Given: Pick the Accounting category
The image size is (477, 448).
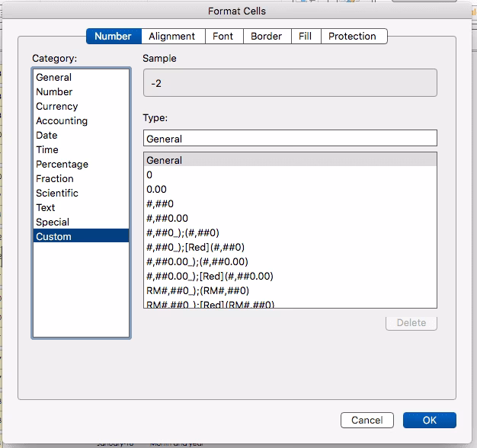Looking at the screenshot, I should tap(81, 120).
